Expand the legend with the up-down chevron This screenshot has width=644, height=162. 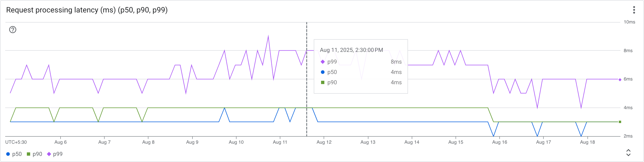(x=628, y=153)
